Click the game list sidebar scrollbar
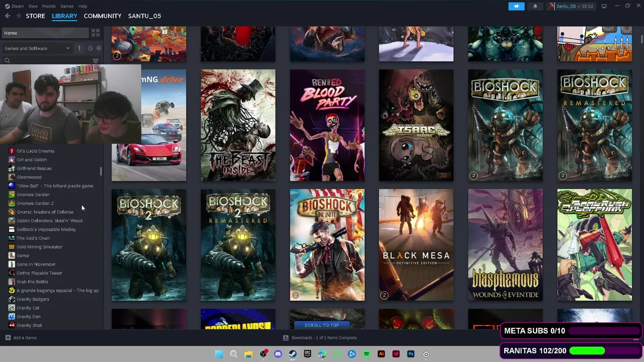This screenshot has width=644, height=362. [x=101, y=171]
